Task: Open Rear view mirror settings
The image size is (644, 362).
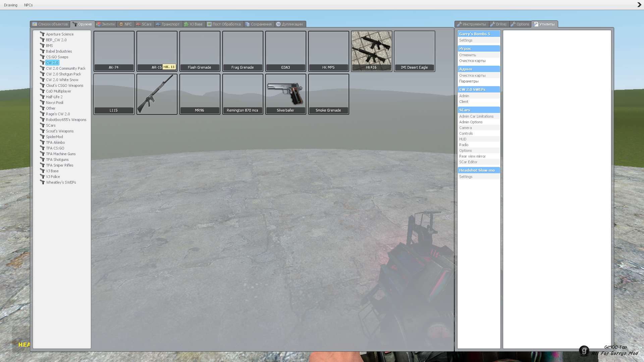Action: tap(479, 156)
